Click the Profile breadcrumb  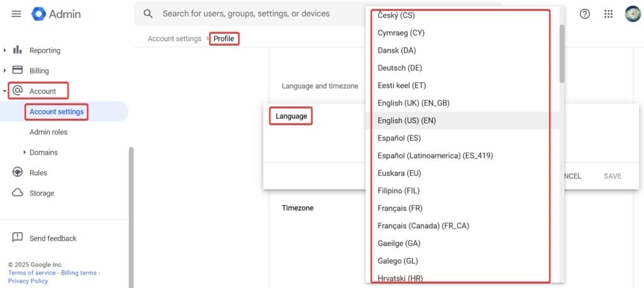tap(224, 38)
